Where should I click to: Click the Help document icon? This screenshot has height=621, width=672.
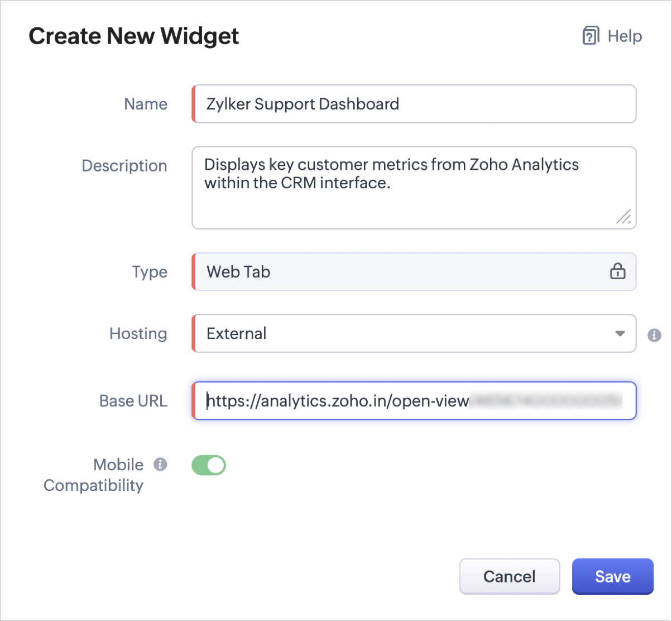point(591,36)
